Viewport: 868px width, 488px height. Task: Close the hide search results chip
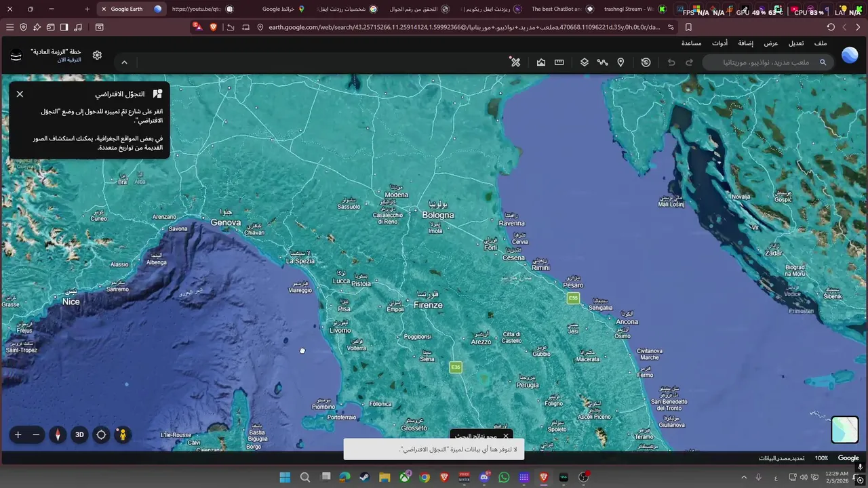505,436
